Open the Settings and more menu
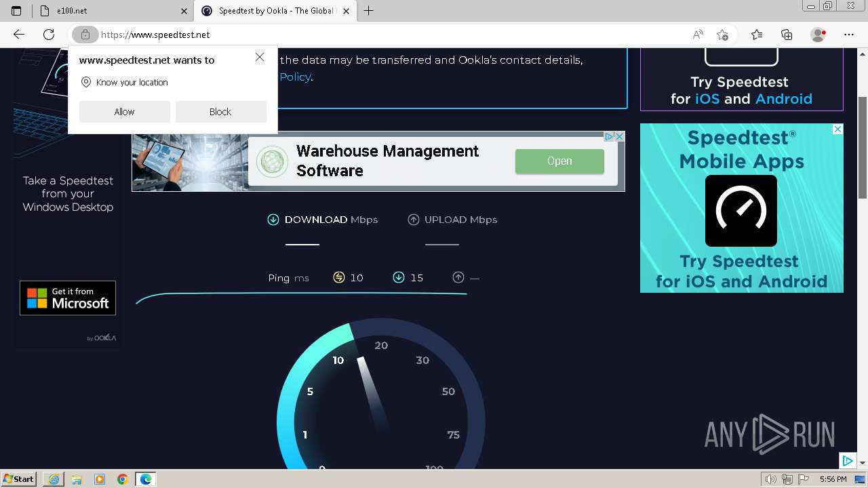Screen dimensions: 868x488 pos(849,35)
